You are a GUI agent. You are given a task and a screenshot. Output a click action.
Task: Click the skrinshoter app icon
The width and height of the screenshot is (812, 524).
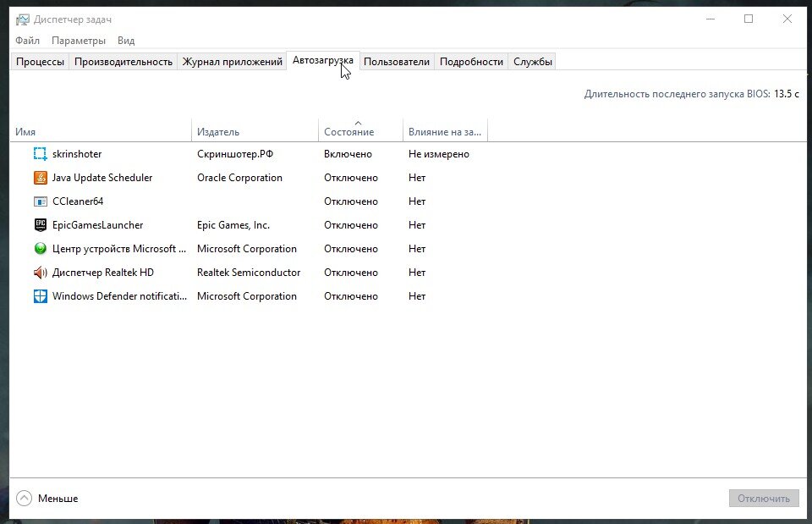(x=41, y=154)
